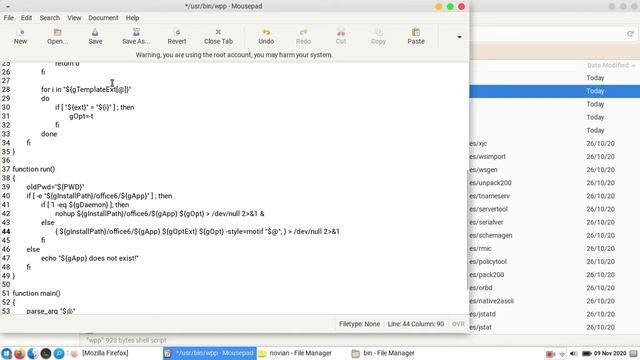Select the es/wsimport row in File Manager
Image resolution: width=640 pixels, height=360 pixels.
555,157
